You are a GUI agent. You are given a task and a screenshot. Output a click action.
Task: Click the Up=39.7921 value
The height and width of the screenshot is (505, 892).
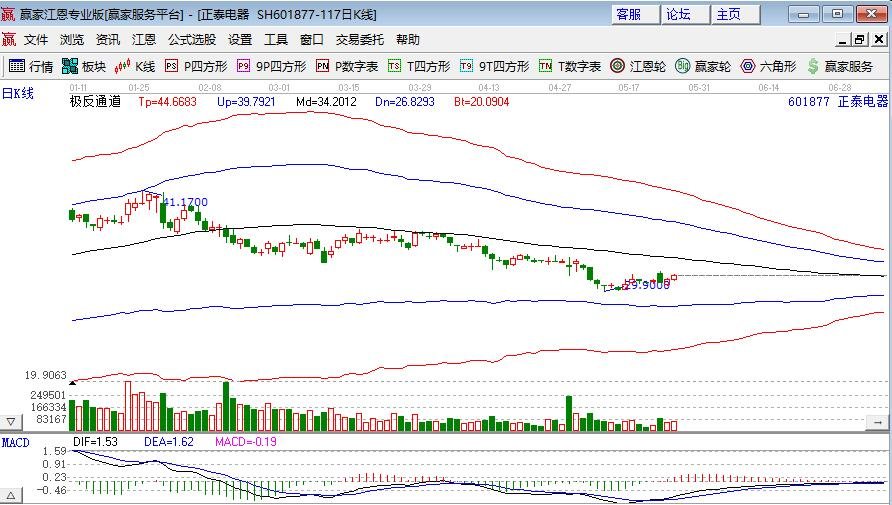click(246, 102)
